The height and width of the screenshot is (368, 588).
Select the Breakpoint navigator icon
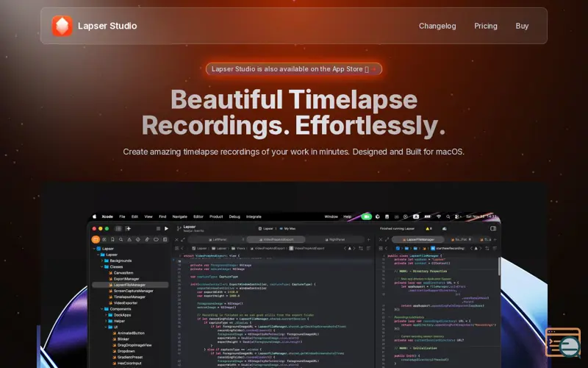[x=156, y=239]
